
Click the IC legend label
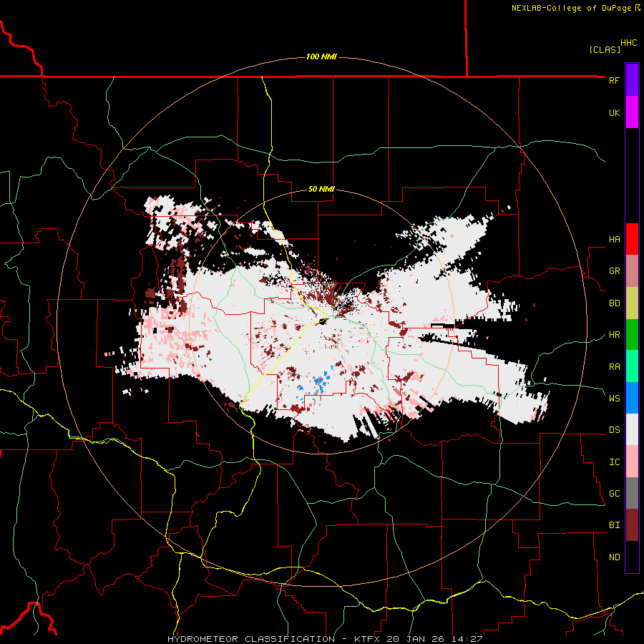[614, 462]
